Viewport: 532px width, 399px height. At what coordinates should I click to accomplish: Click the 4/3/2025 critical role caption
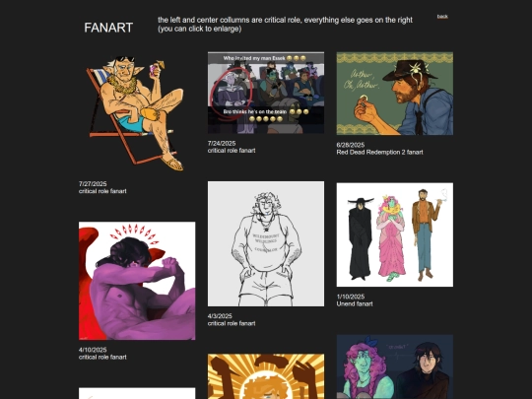232,319
